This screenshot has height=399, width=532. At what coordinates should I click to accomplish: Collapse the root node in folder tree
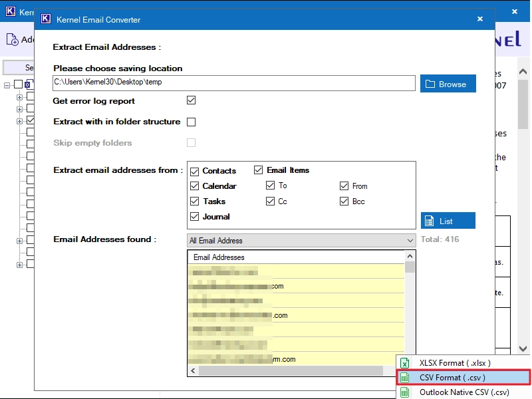(7, 85)
